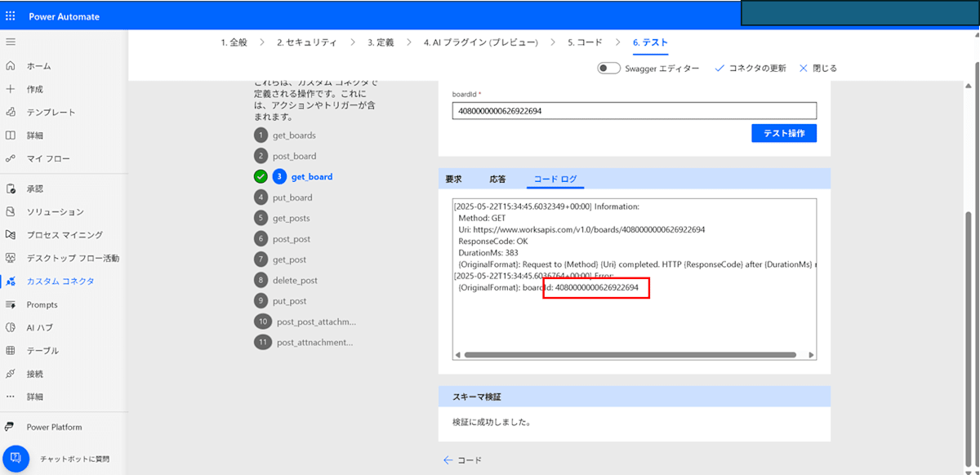Click the 接続 plug icon

tap(11, 373)
